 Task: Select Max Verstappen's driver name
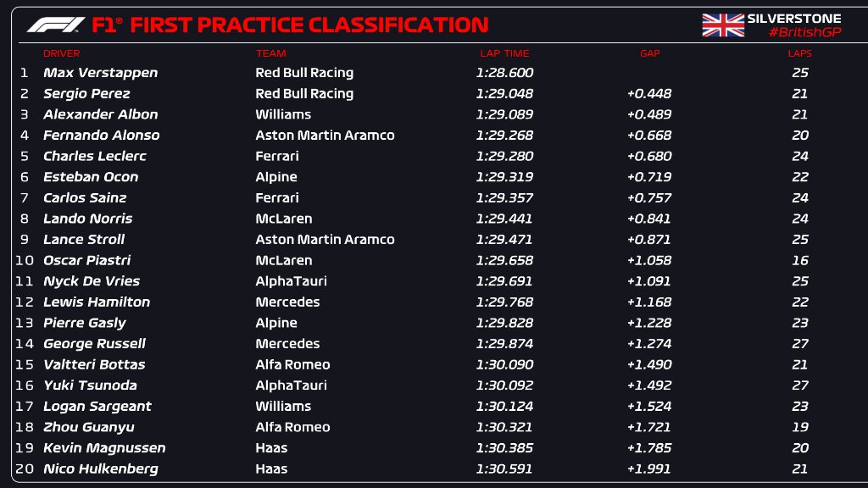pyautogui.click(x=100, y=73)
